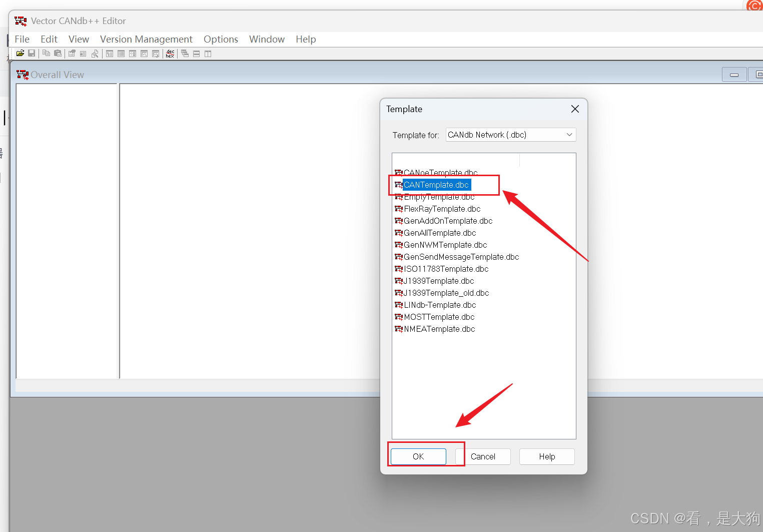763x532 pixels.
Task: Click the toolbar icon right of the Paste icon
Action: [x=72, y=54]
